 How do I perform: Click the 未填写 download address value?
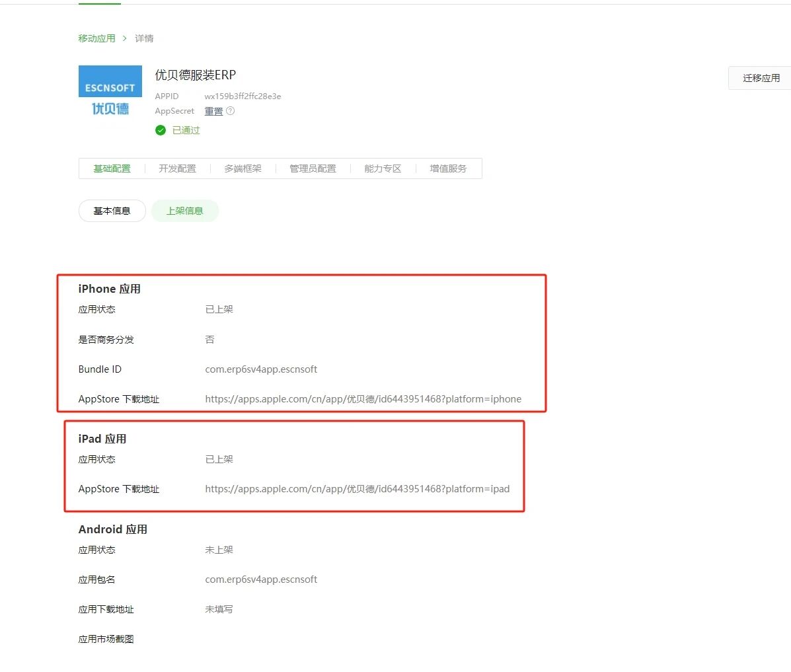point(219,609)
